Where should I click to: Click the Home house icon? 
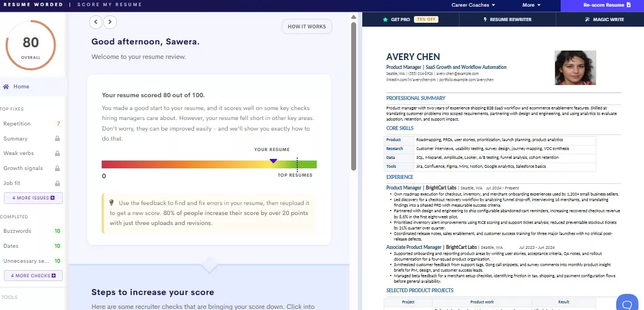[6, 87]
